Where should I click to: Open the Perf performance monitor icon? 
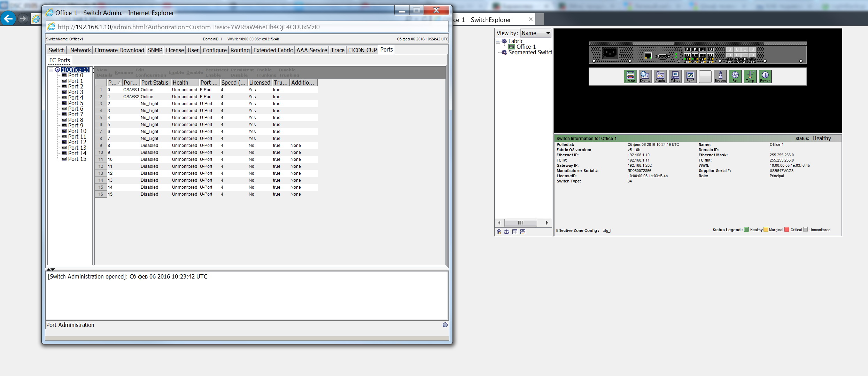pyautogui.click(x=690, y=77)
